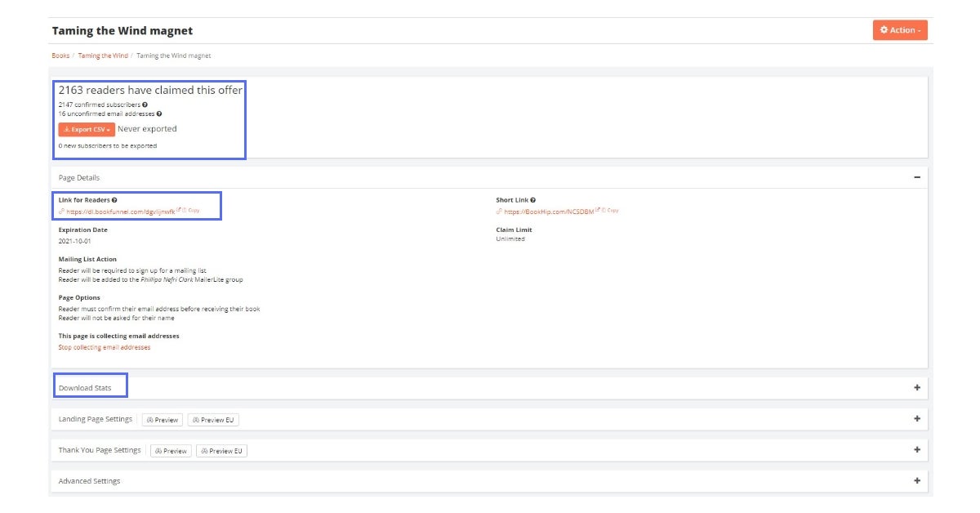Open Taming the Wind breadcrumb link
The image size is (980, 513).
(x=103, y=56)
